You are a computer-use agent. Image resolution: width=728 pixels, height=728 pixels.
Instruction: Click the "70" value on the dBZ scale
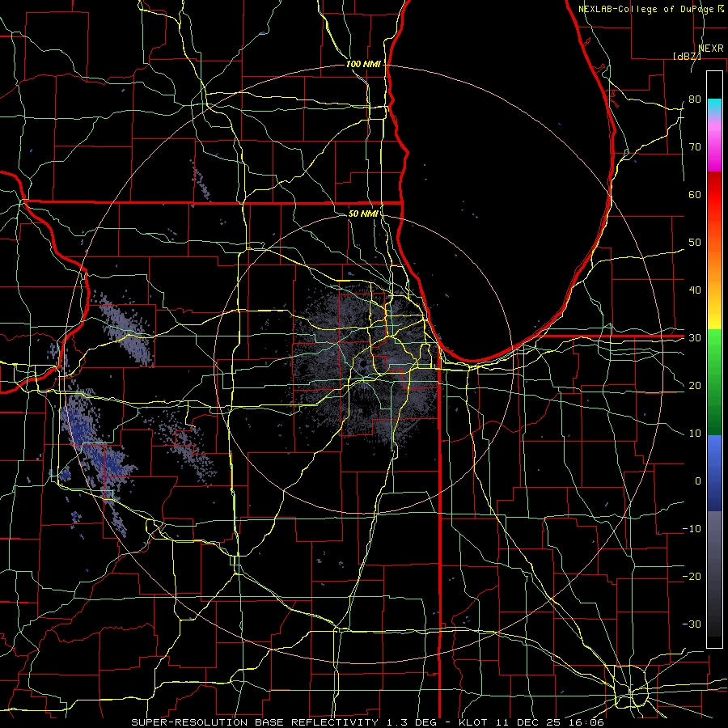pos(695,147)
